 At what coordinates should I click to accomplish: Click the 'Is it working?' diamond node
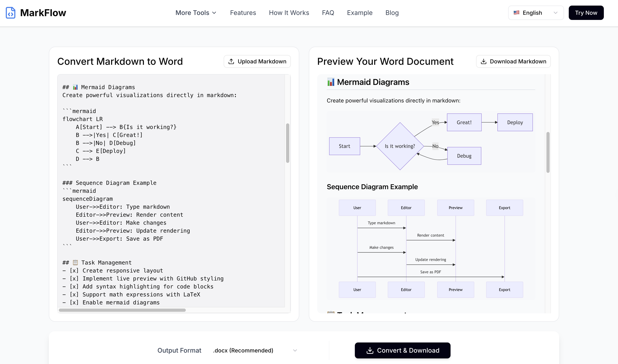pyautogui.click(x=400, y=146)
